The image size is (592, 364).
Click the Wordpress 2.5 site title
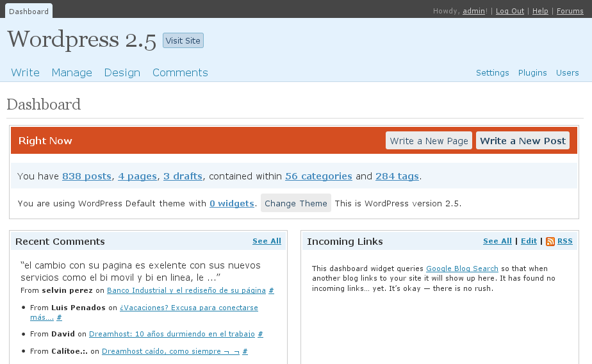tap(81, 40)
